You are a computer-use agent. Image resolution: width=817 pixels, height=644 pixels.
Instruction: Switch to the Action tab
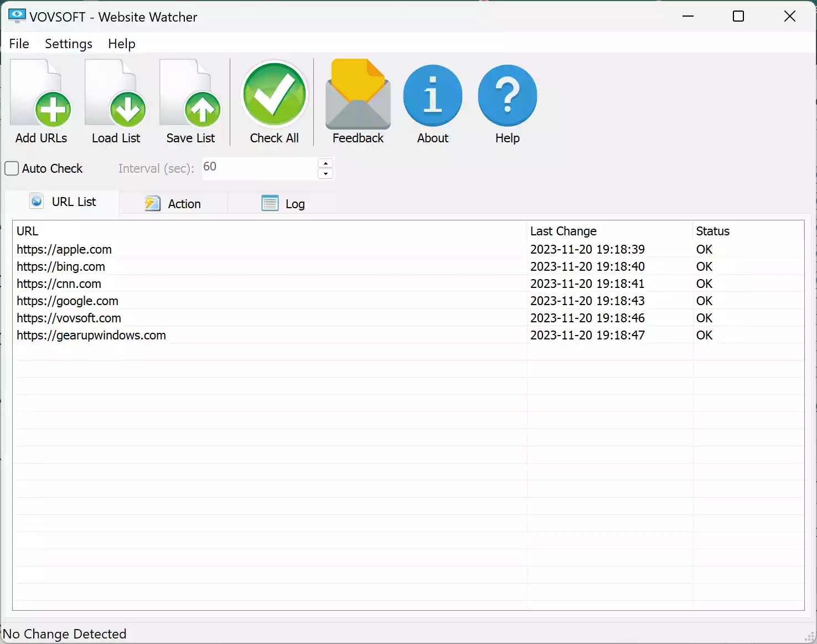point(173,204)
